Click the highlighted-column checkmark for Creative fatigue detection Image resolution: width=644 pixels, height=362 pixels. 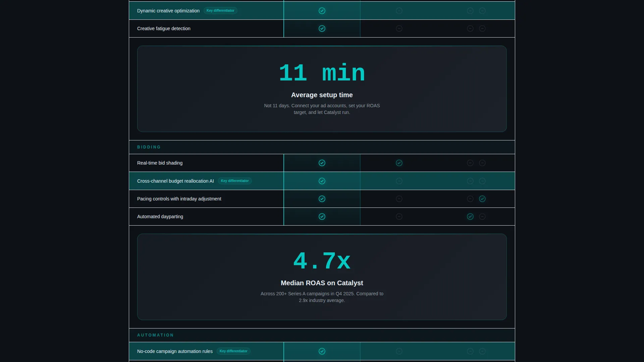click(x=322, y=28)
